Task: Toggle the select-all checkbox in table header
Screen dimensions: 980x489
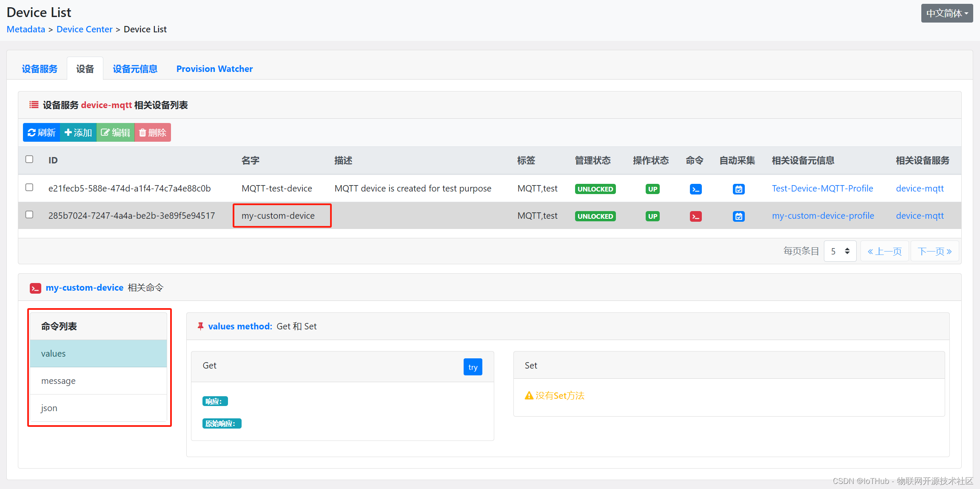Action: (29, 159)
